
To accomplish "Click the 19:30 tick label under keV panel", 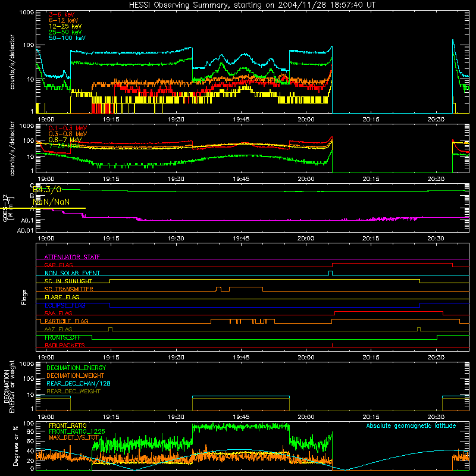I will [176, 120].
